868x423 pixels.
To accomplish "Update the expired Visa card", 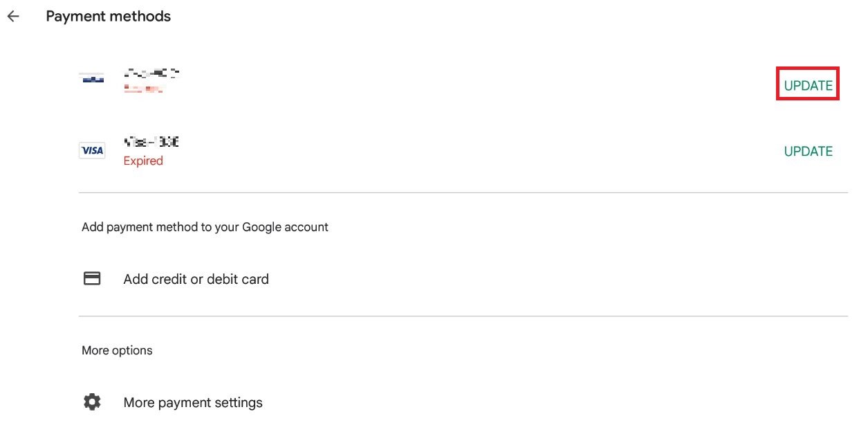I will click(808, 152).
